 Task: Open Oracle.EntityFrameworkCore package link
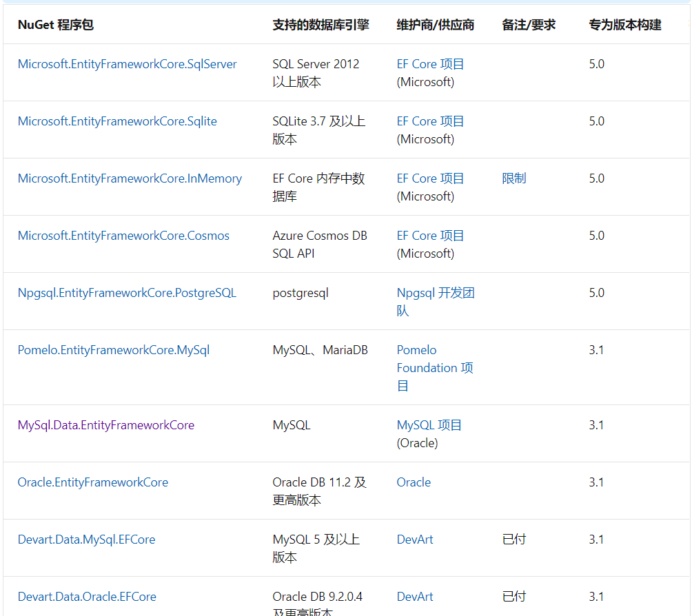click(x=92, y=482)
